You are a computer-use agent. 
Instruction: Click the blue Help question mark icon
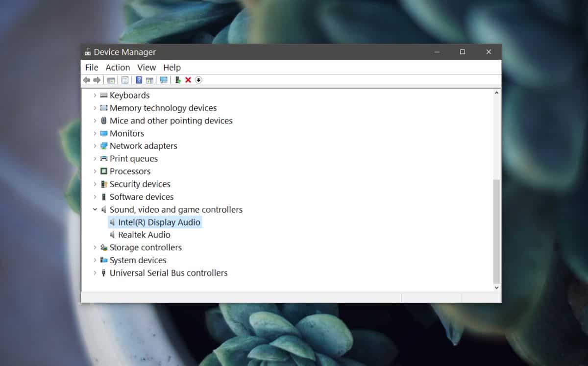tap(139, 80)
